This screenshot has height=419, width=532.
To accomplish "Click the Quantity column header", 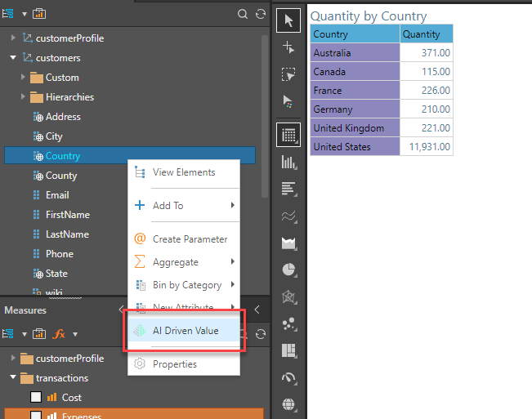I will pos(426,34).
